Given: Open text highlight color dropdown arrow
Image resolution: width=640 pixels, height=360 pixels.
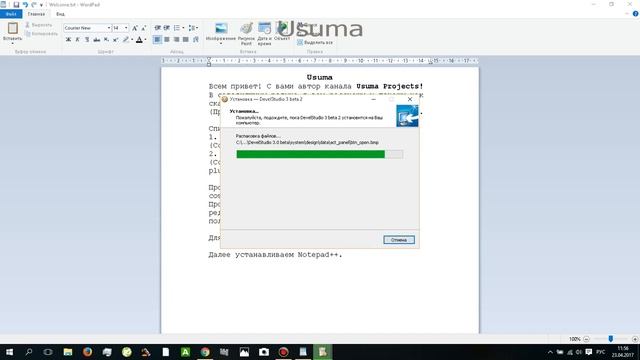Looking at the screenshot, I should pos(132,40).
